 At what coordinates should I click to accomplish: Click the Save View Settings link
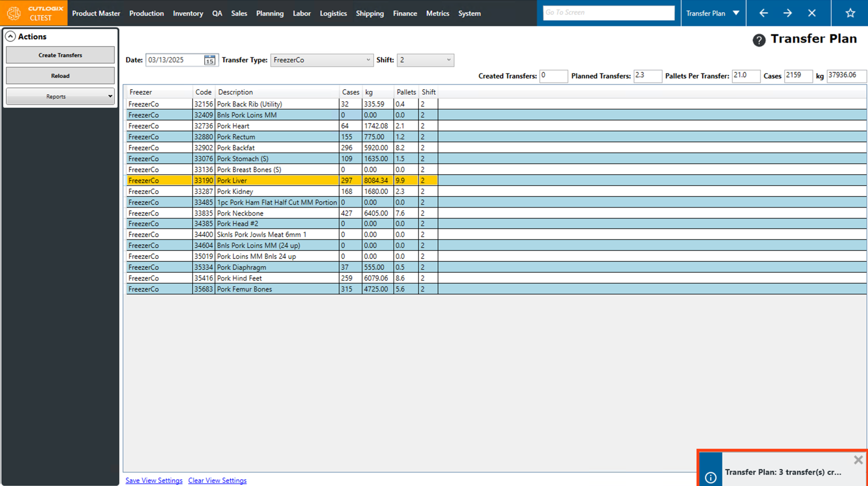tap(154, 481)
